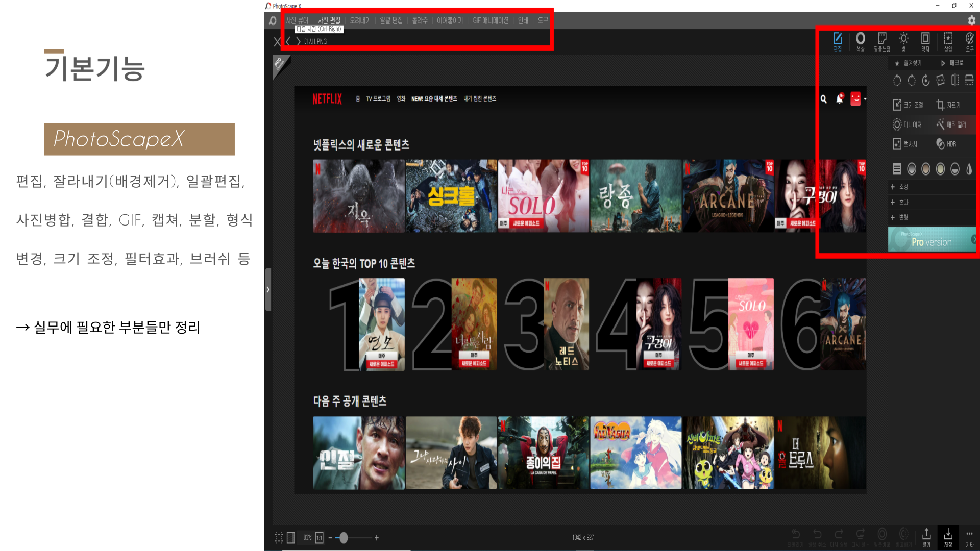The height and width of the screenshot is (551, 980).
Task: Open the 색상 color panel icon
Action: (x=860, y=42)
